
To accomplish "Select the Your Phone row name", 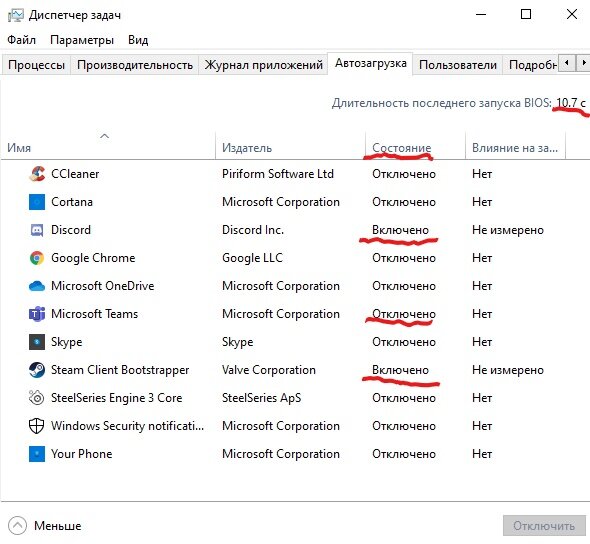I will [82, 454].
